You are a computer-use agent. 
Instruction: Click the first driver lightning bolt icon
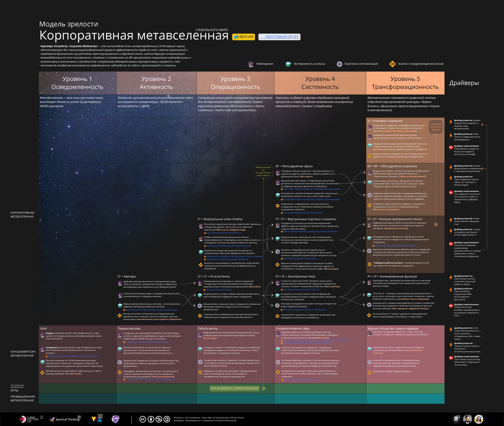click(451, 122)
